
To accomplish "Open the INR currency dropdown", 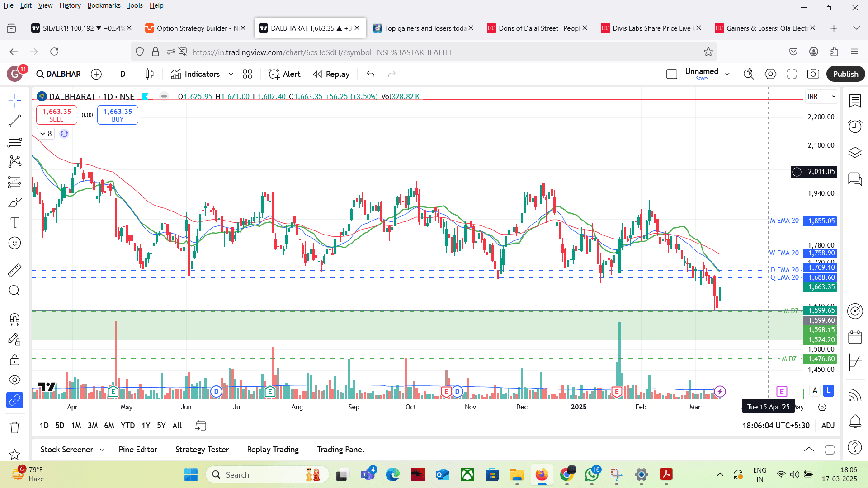I will [x=821, y=97].
